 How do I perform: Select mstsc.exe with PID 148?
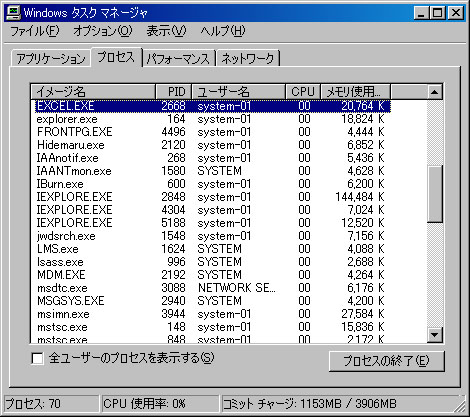[213, 327]
